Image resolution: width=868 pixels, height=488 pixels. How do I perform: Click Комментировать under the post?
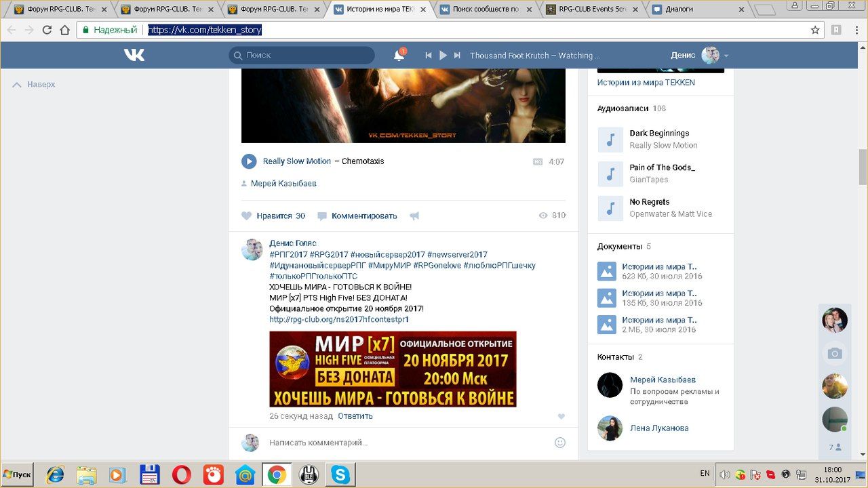(357, 216)
